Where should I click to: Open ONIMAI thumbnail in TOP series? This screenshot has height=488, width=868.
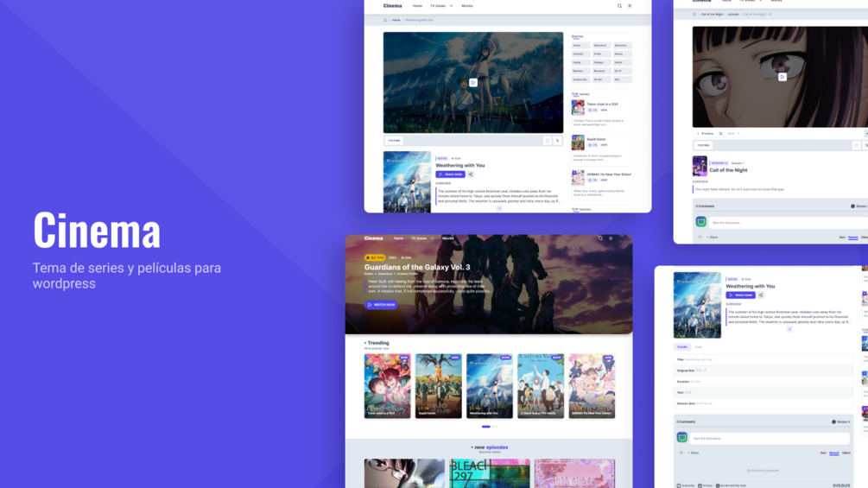click(x=578, y=178)
